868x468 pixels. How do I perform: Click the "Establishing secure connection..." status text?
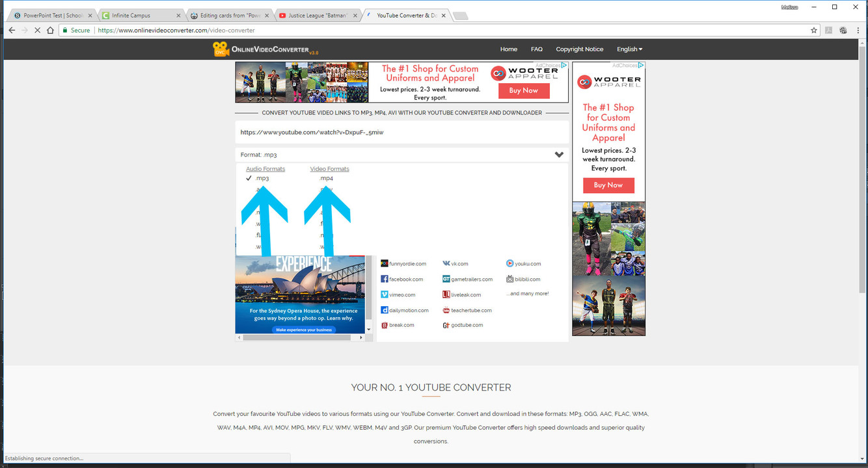pyautogui.click(x=44, y=458)
